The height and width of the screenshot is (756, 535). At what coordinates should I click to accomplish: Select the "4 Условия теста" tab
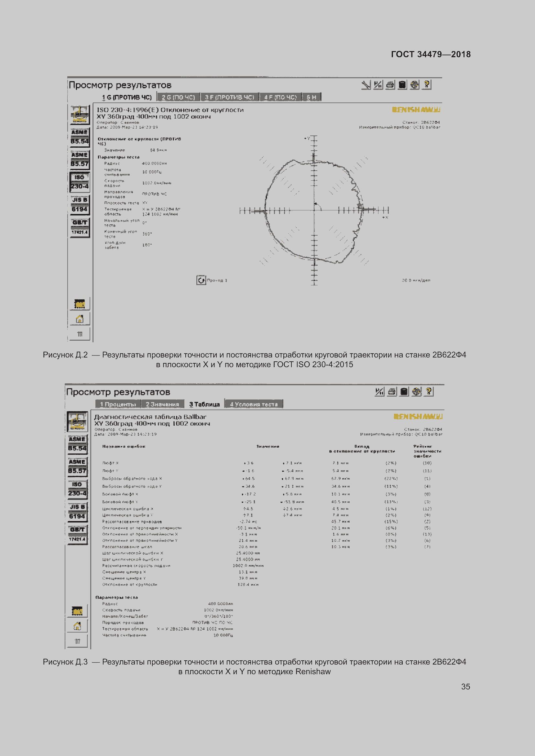pyautogui.click(x=254, y=404)
